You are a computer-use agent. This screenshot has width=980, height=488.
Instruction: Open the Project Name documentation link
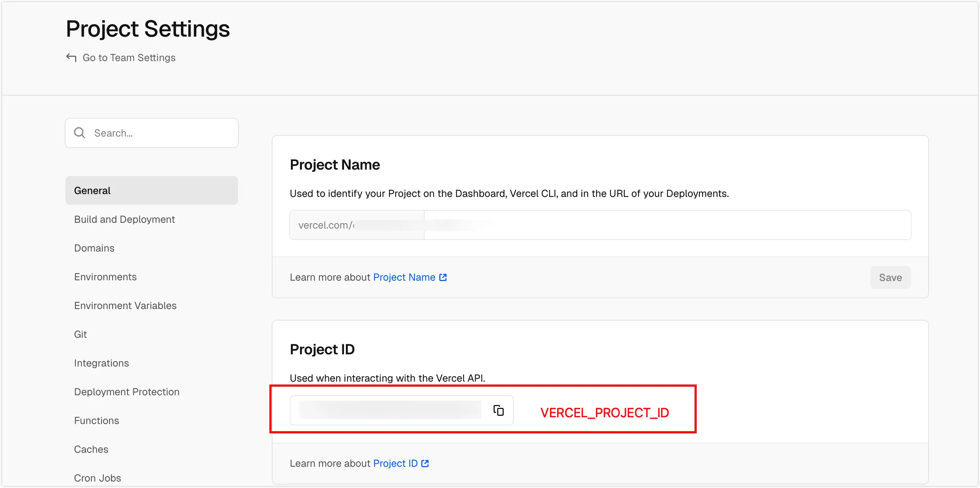tap(404, 277)
